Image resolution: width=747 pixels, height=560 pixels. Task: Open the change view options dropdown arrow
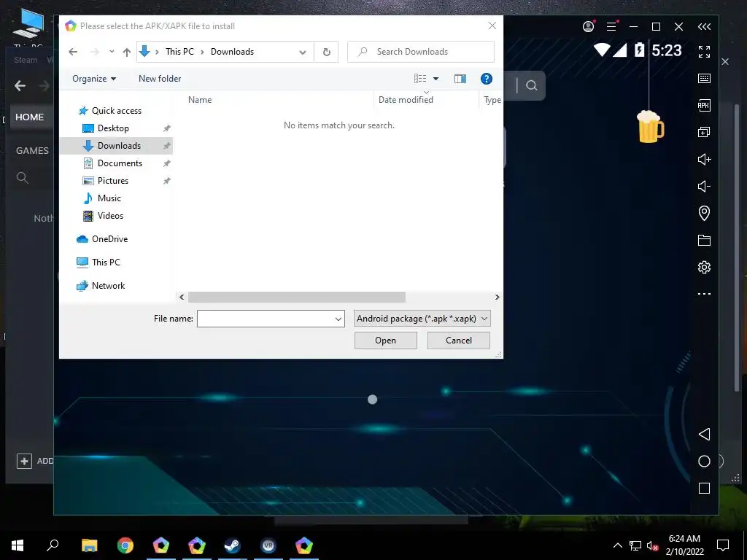coord(436,79)
